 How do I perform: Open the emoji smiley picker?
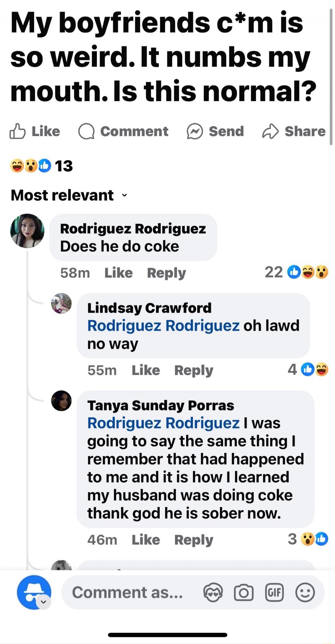point(305,592)
